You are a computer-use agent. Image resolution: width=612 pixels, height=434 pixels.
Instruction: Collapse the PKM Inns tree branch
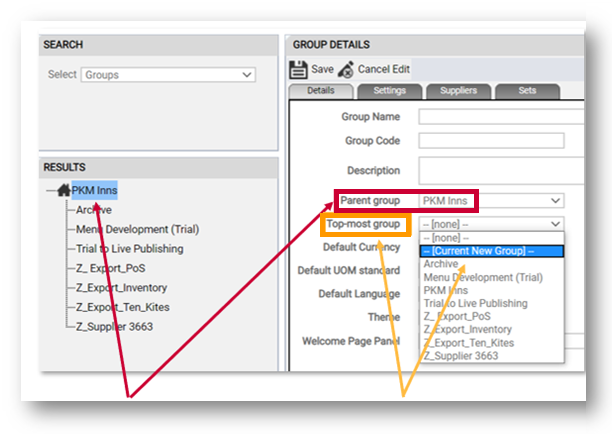pos(51,190)
